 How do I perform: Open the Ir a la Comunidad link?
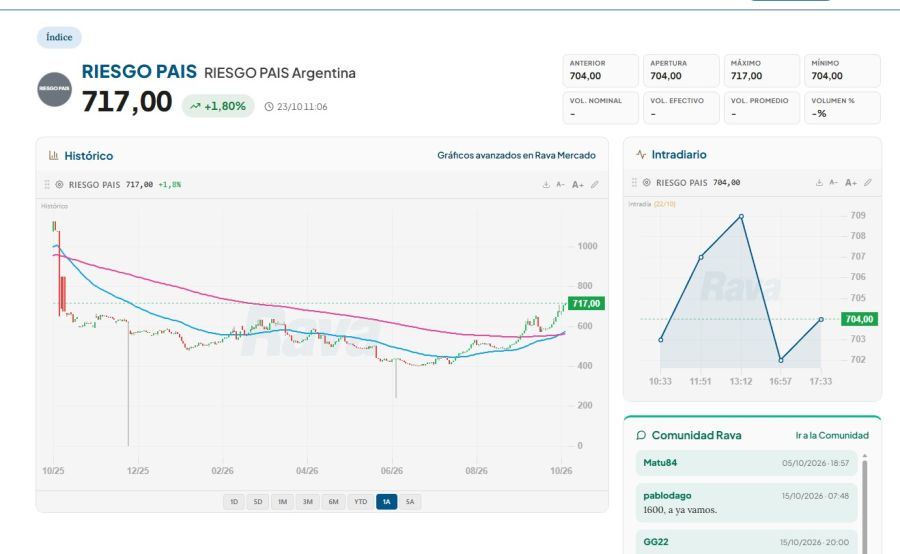point(832,435)
